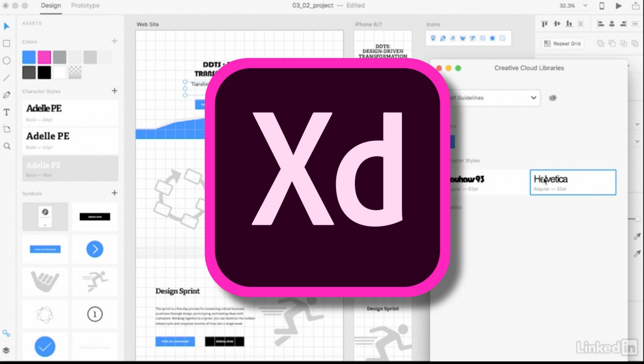
Task: Select the Ellipse tool
Action: click(6, 61)
